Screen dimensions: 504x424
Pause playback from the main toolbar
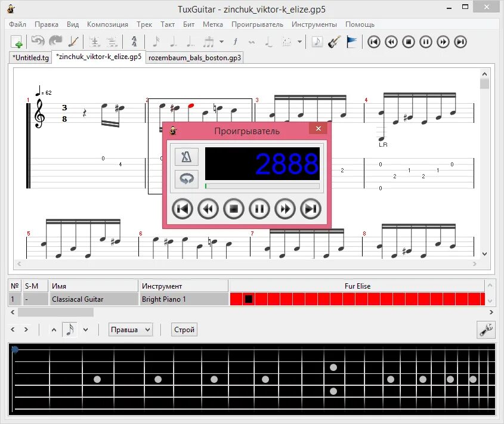[426, 42]
